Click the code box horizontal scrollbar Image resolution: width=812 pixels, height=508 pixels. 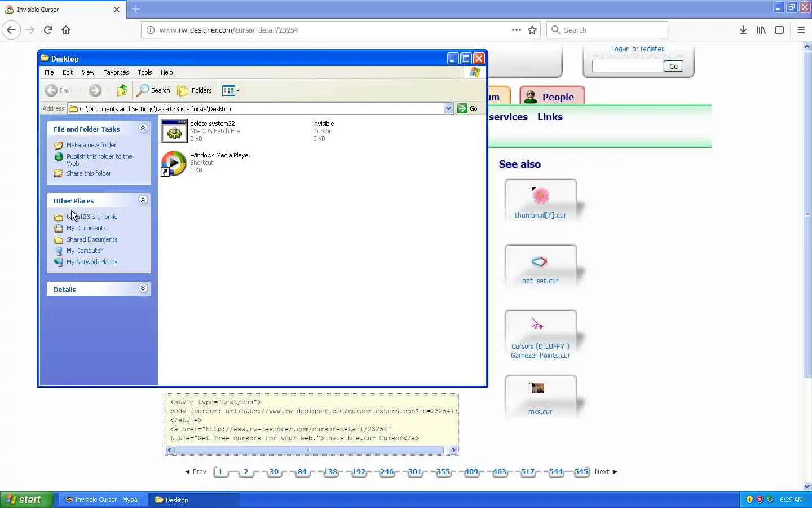pos(310,450)
